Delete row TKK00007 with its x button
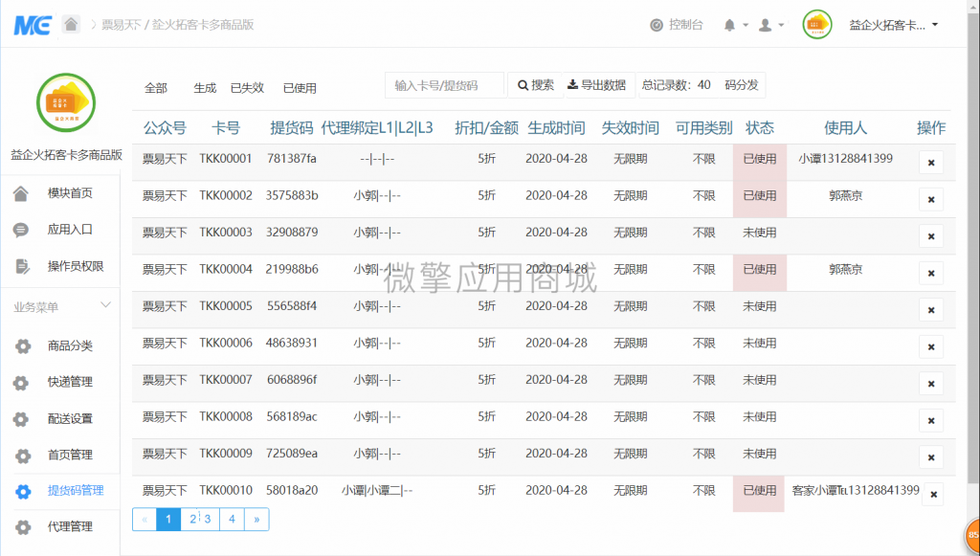Viewport: 980px width, 556px height. [931, 384]
